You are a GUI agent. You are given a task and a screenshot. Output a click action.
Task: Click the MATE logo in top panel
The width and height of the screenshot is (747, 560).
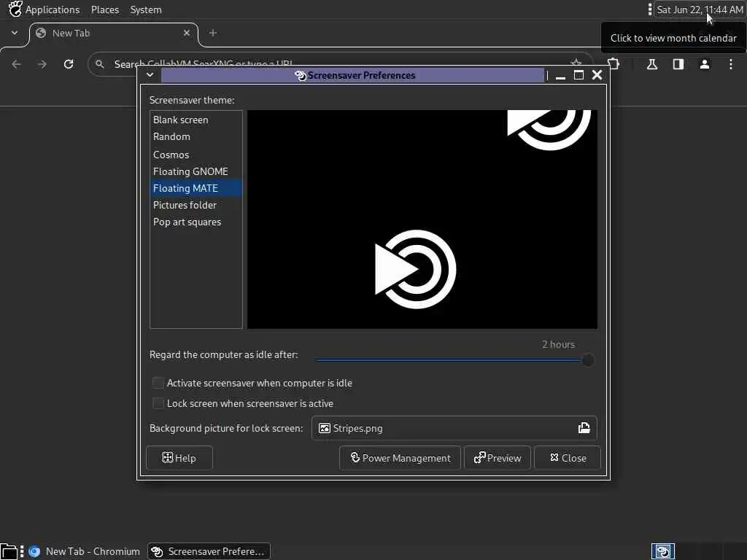15,9
